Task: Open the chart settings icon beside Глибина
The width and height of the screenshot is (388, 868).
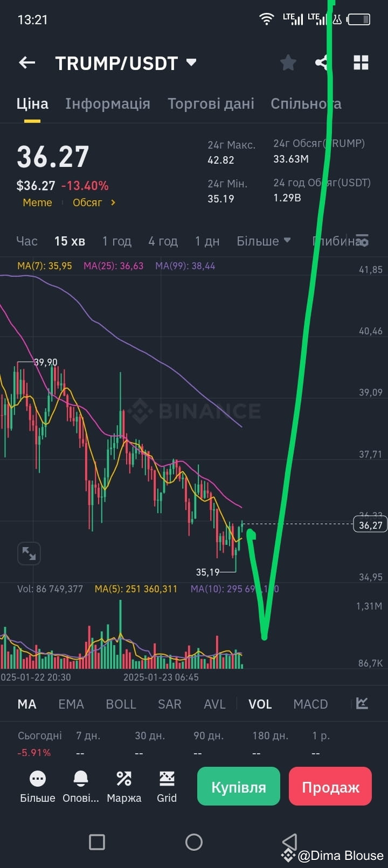Action: (362, 241)
